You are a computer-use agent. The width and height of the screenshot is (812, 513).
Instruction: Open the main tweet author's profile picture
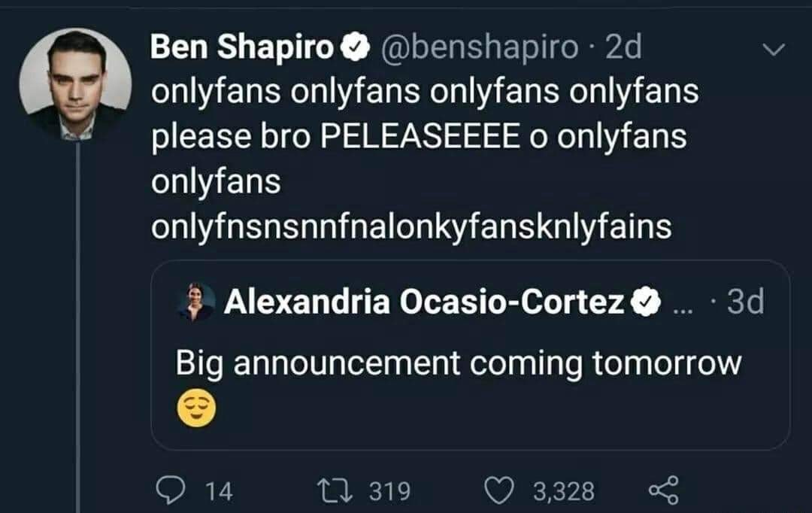75,83
